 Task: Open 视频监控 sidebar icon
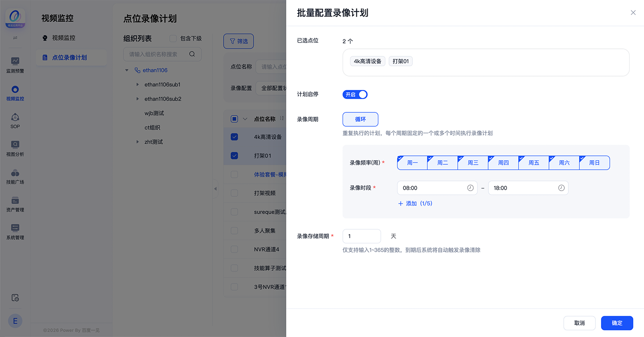pos(15,93)
